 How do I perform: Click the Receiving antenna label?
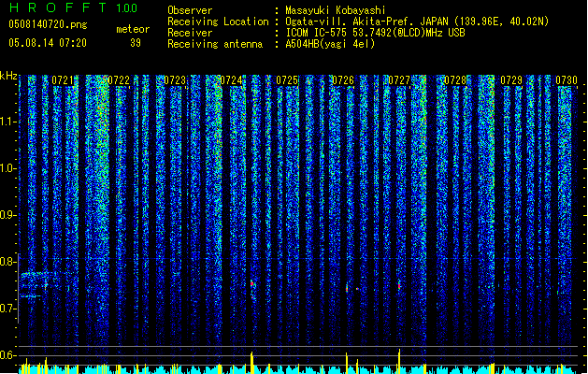pyautogui.click(x=215, y=44)
